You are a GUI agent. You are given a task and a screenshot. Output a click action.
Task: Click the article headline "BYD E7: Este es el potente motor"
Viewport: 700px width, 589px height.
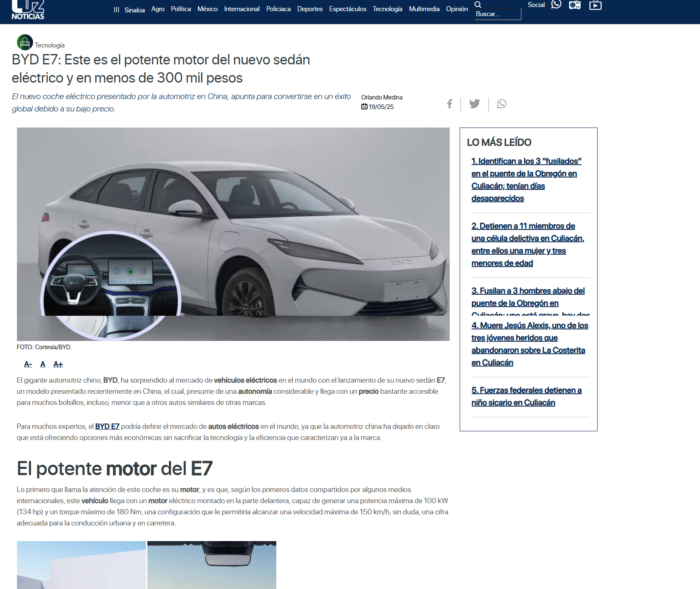(x=161, y=69)
